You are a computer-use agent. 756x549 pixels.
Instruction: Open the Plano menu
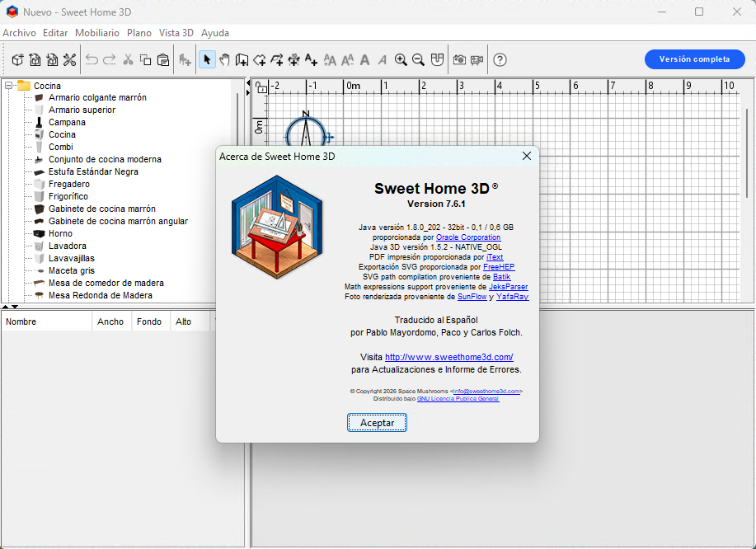[x=139, y=33]
